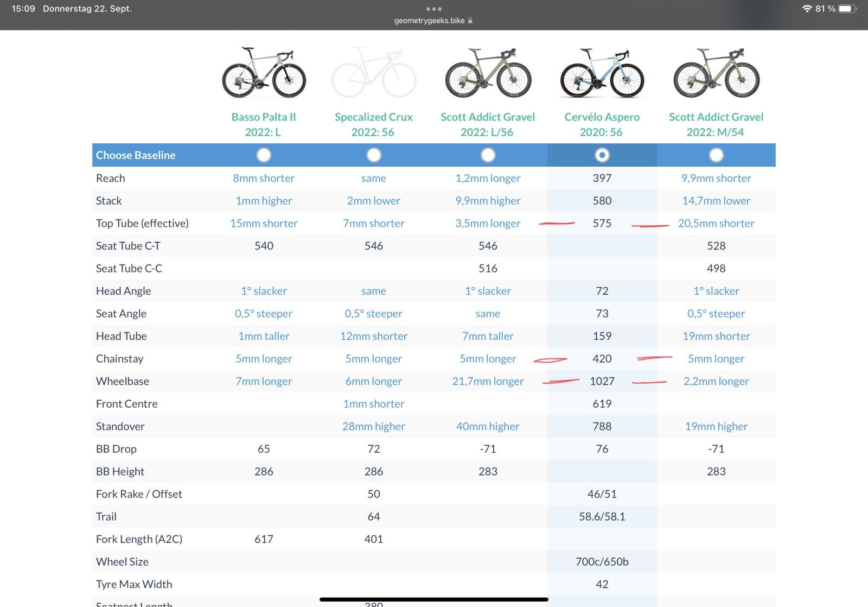Open the Cervélo Aspero 2020: 56 link
868x607 pixels.
click(602, 124)
